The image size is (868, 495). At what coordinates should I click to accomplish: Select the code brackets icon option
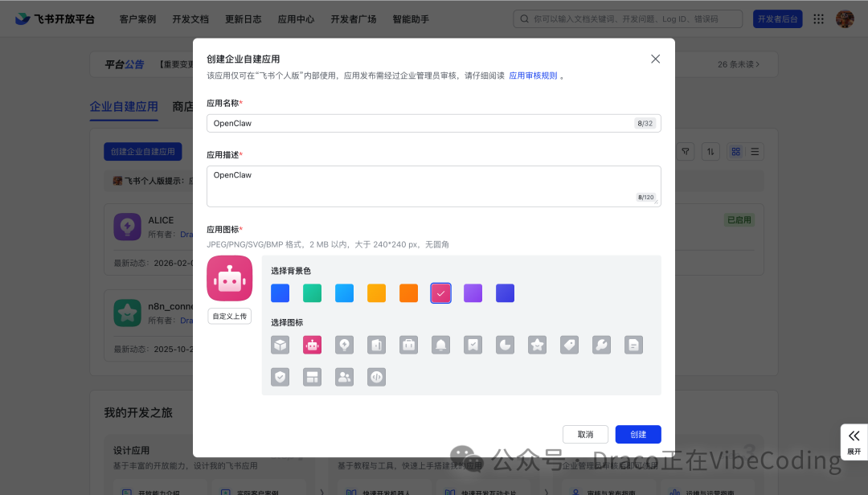click(377, 376)
